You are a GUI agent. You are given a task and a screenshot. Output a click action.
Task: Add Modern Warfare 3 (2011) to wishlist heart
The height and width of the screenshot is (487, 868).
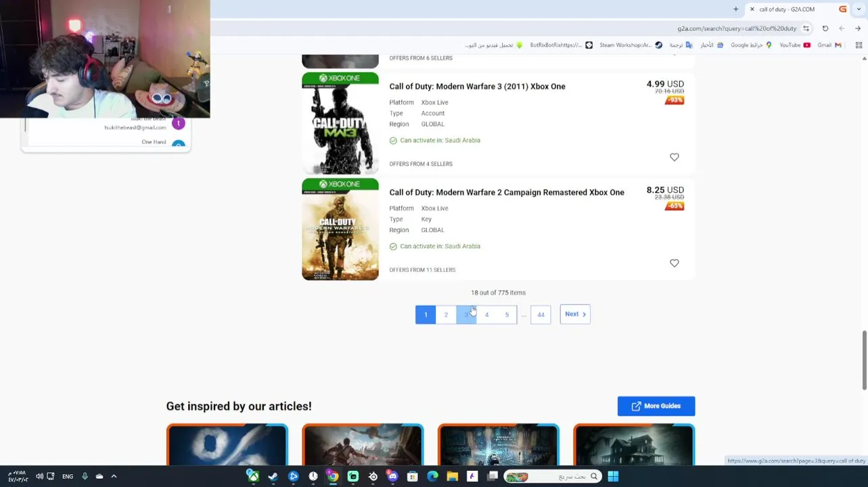675,157
